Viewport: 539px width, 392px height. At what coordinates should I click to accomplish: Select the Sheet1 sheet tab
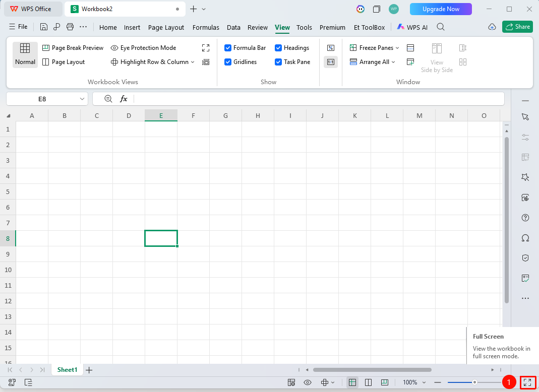(67, 370)
